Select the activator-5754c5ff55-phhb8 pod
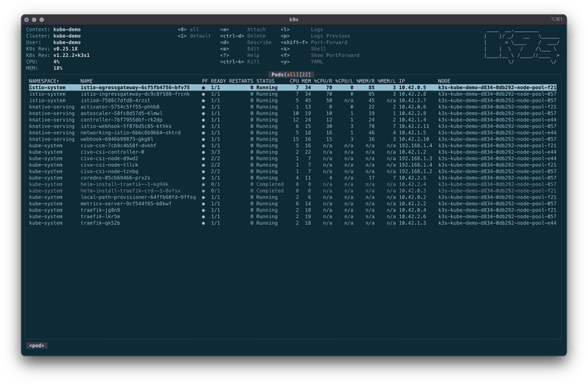This screenshot has height=384, width=588. pos(293,107)
